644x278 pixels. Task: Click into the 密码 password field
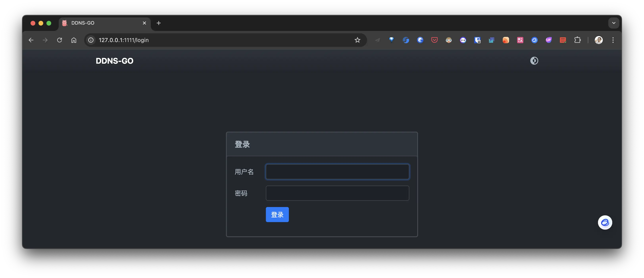pyautogui.click(x=337, y=193)
